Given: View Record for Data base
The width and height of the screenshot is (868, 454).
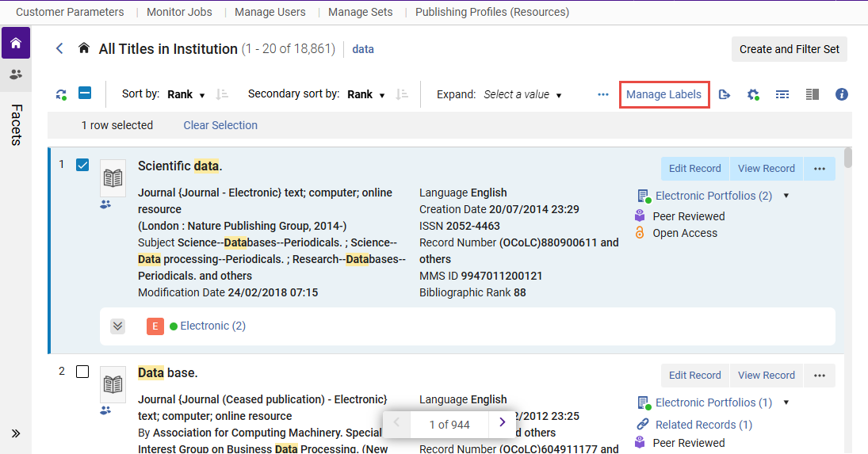Looking at the screenshot, I should click(767, 376).
